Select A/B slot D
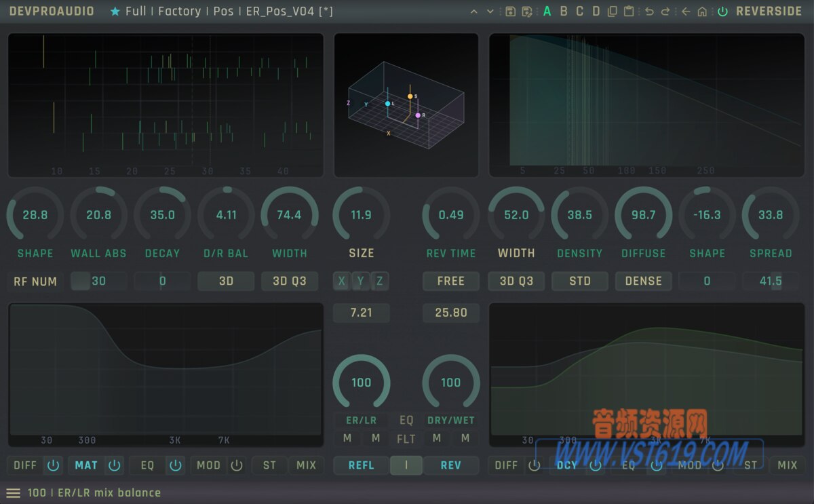This screenshot has height=504, width=814. click(x=596, y=12)
